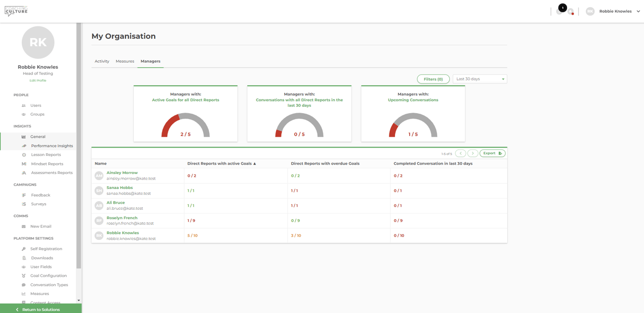
Task: Click the Goal Configuration icon
Action: pos(24,276)
